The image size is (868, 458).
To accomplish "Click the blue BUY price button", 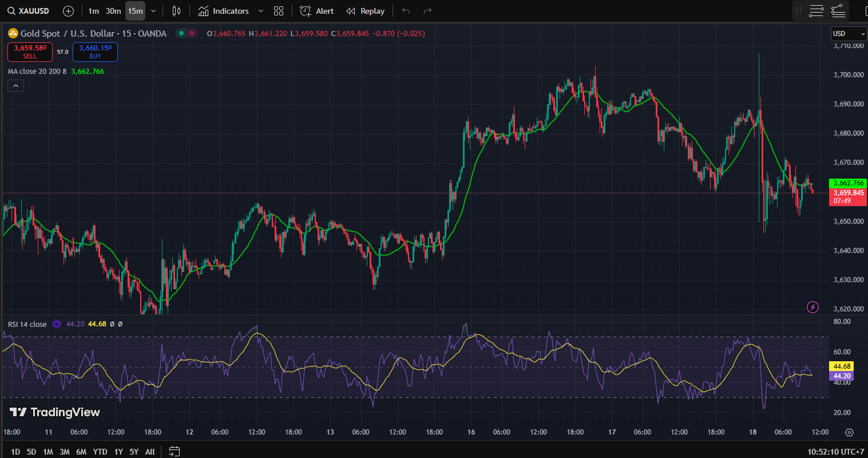I will point(95,52).
